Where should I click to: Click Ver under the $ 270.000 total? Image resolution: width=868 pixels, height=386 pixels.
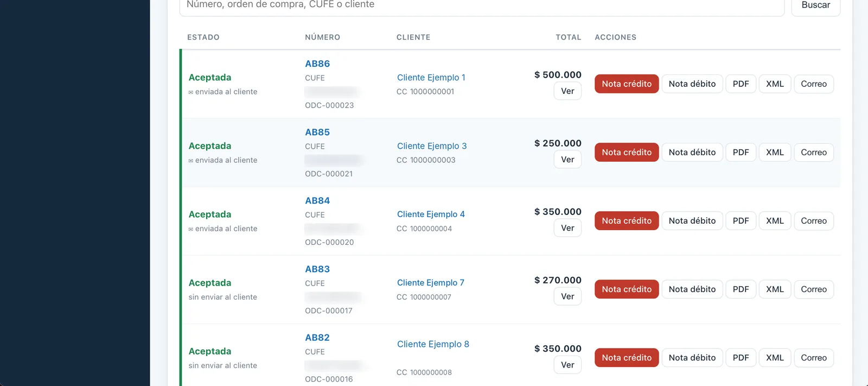tap(567, 296)
